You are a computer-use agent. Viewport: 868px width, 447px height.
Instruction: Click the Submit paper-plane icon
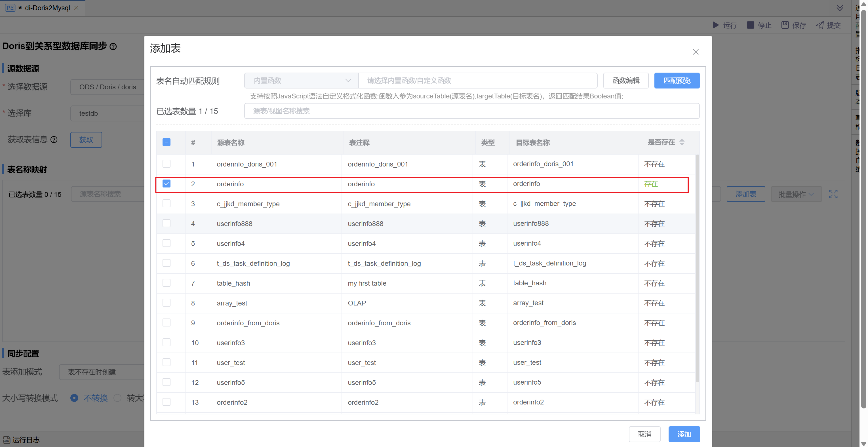[820, 25]
